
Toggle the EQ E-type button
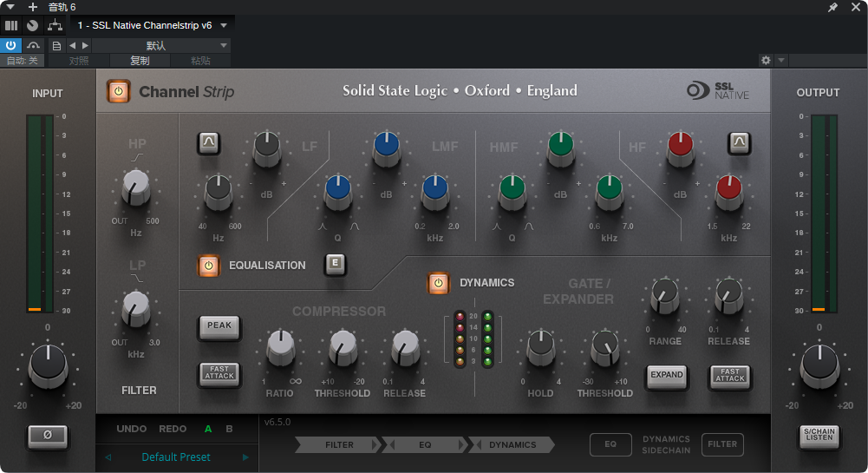[x=335, y=264]
